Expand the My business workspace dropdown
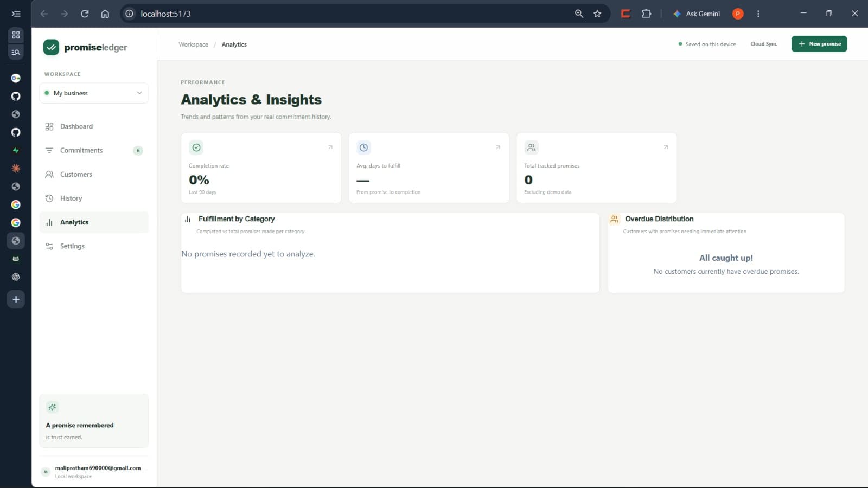The height and width of the screenshot is (488, 868). tap(94, 93)
